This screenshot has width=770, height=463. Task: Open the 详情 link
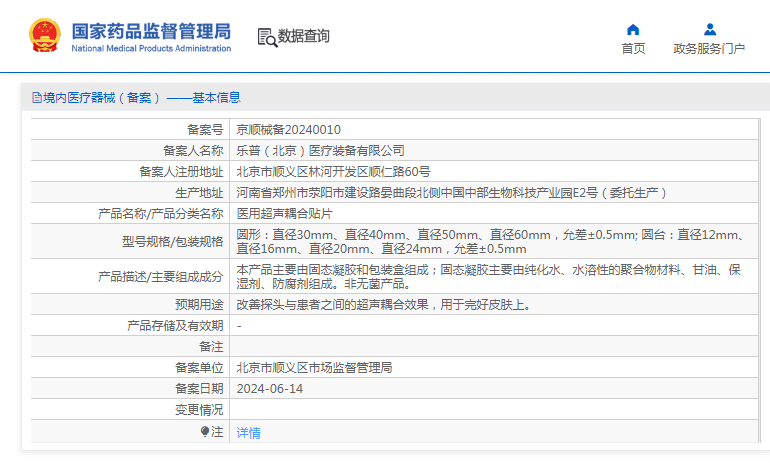[x=248, y=433]
